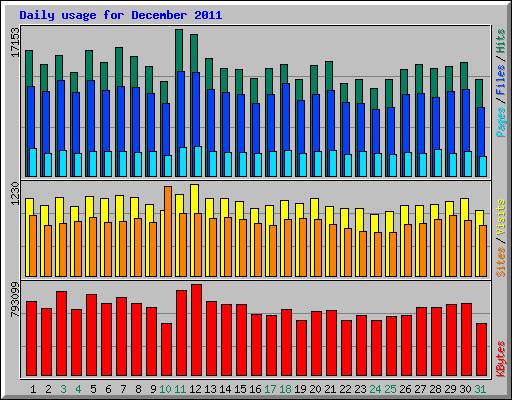Click green day label 4
The height and width of the screenshot is (400, 512).
[78, 389]
